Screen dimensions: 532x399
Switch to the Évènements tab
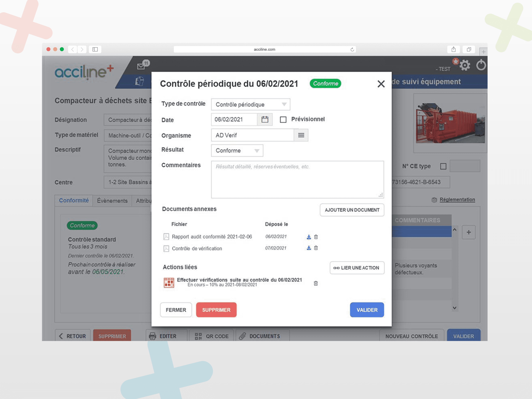112,201
